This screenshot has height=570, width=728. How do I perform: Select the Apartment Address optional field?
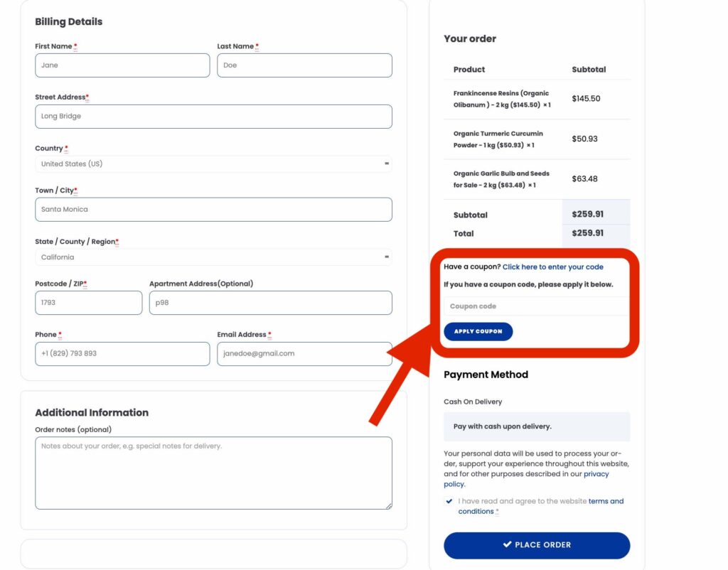270,302
